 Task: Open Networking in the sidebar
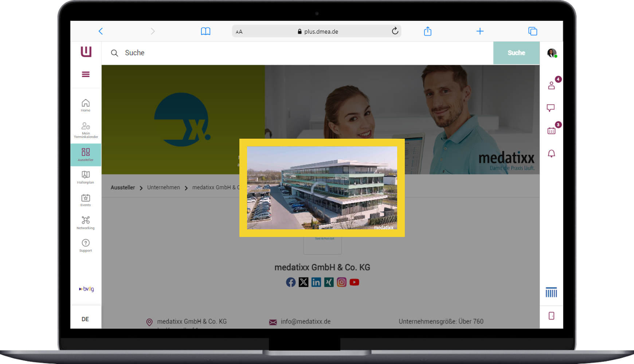pos(86,222)
